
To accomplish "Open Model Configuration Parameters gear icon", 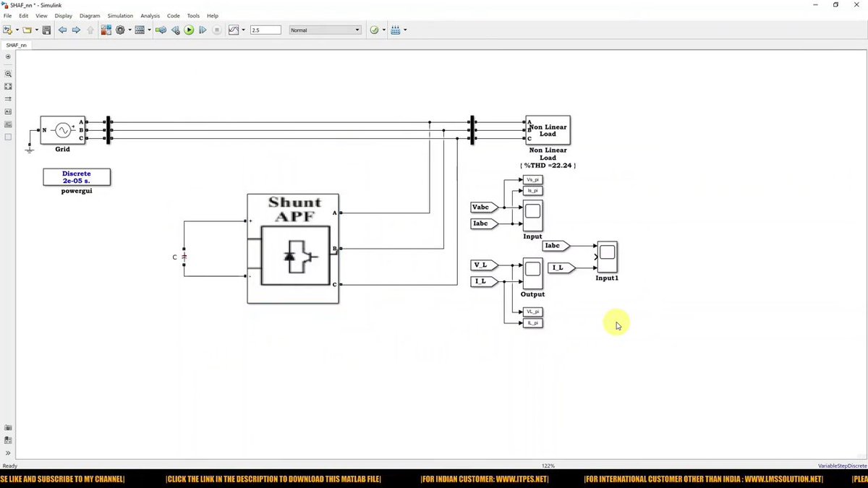I will pos(120,30).
